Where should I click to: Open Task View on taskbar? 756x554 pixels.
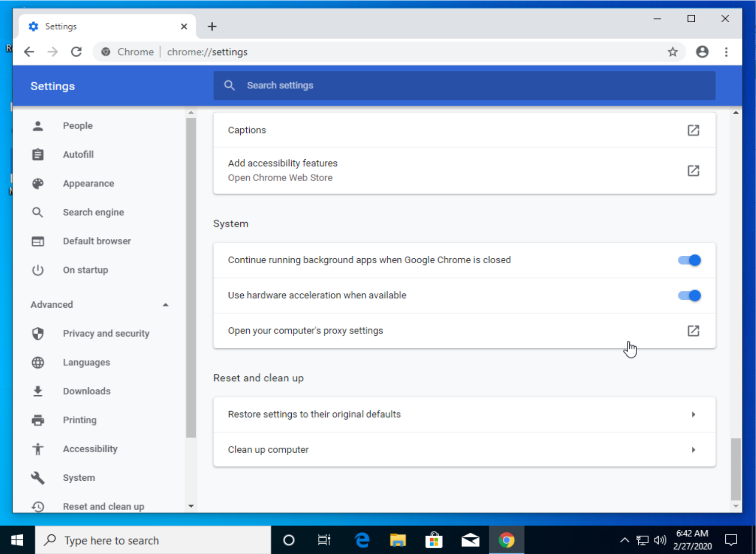coord(324,540)
